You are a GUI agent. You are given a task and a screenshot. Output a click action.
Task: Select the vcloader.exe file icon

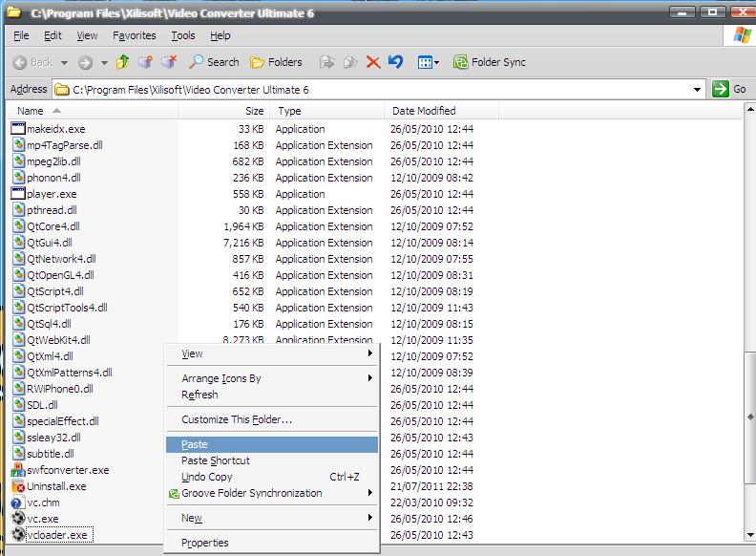click(x=18, y=535)
